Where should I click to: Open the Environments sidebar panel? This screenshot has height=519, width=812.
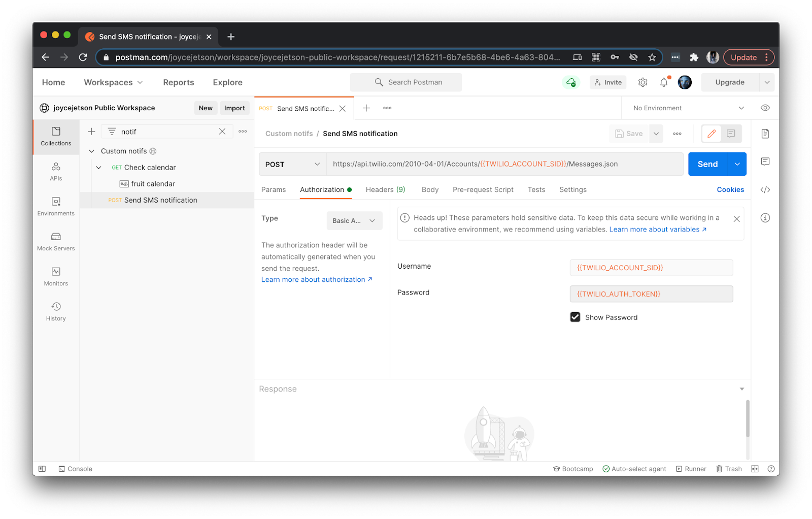[56, 207]
